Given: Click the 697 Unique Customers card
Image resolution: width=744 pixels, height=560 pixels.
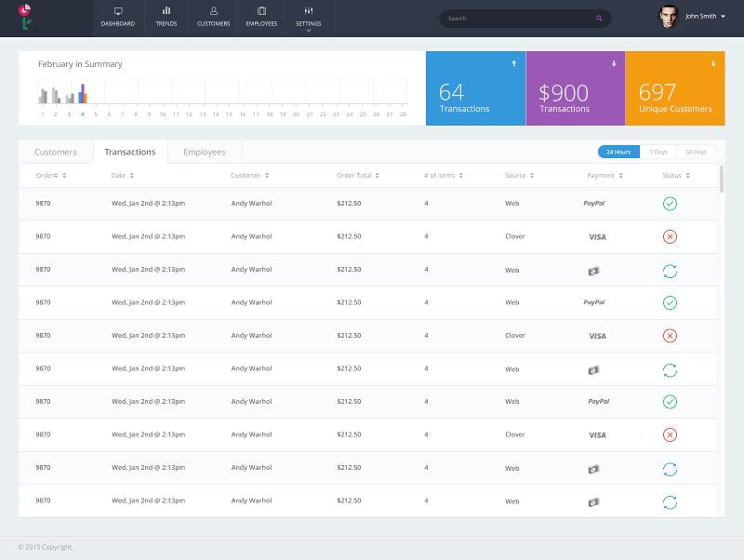Looking at the screenshot, I should tap(676, 88).
